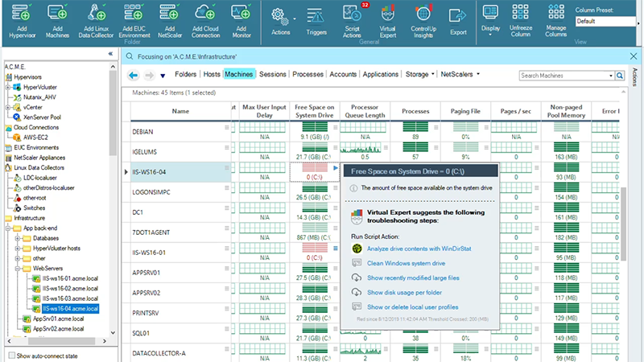
Task: Select AppSrv01.acme.local in the tree
Action: 58,319
